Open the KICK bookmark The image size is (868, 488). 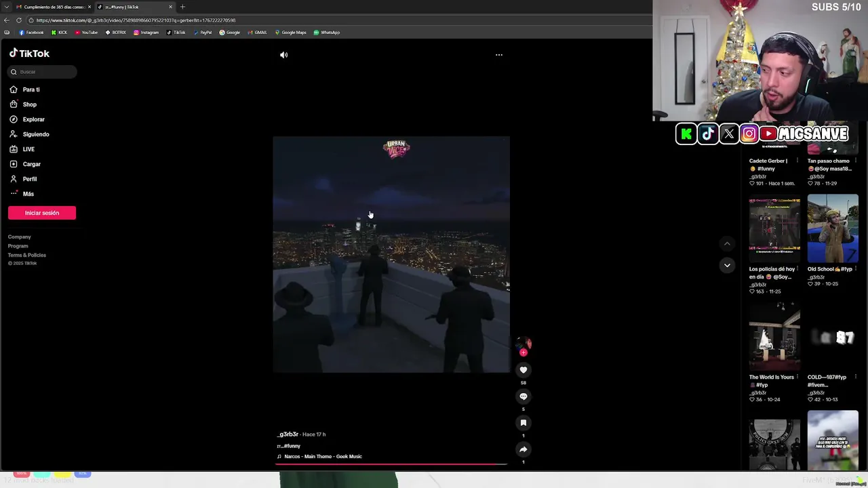point(59,33)
